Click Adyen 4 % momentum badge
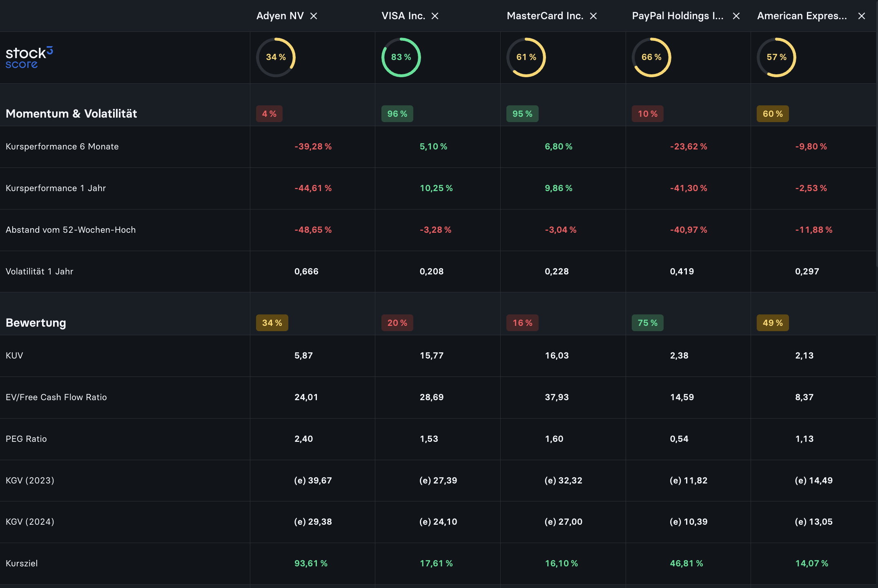The height and width of the screenshot is (588, 878). click(269, 114)
